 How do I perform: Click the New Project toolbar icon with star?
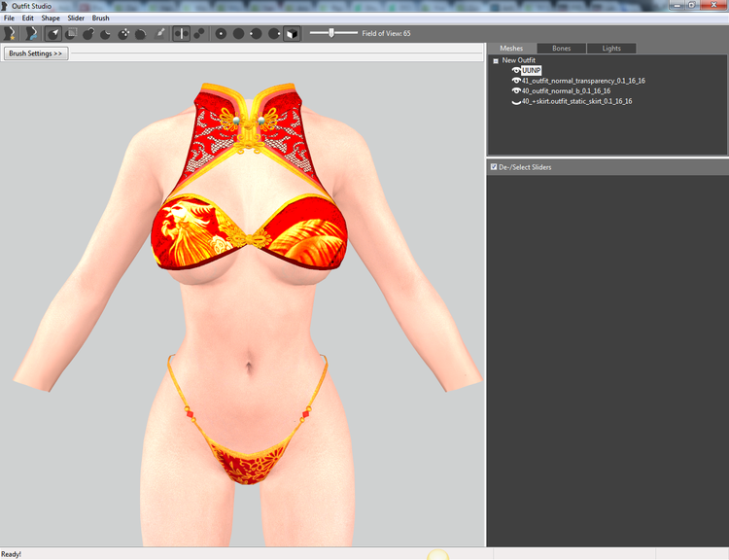click(x=10, y=33)
